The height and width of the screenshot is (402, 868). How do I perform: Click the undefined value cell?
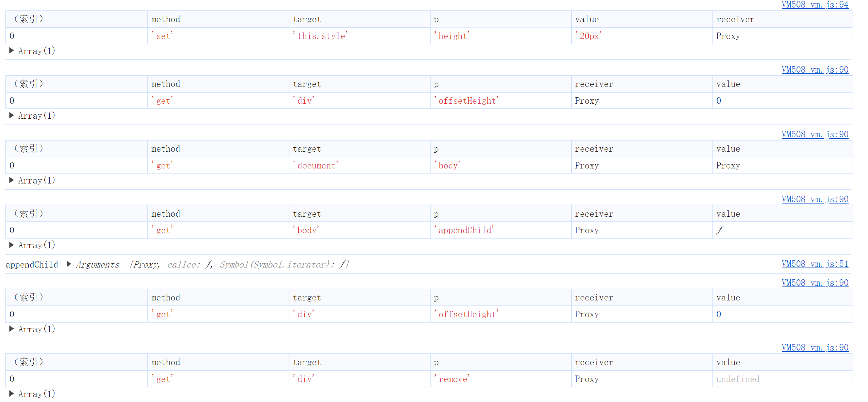(x=737, y=379)
